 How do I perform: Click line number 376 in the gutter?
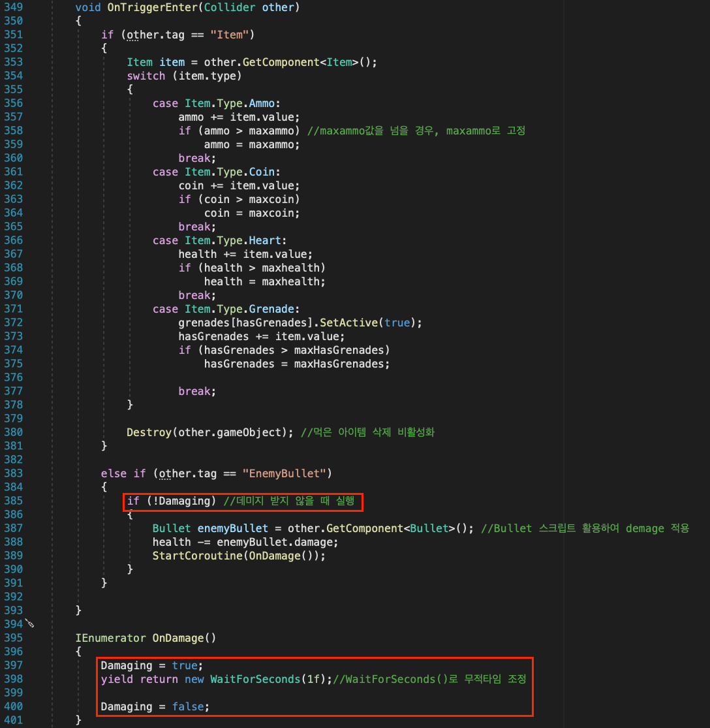14,377
